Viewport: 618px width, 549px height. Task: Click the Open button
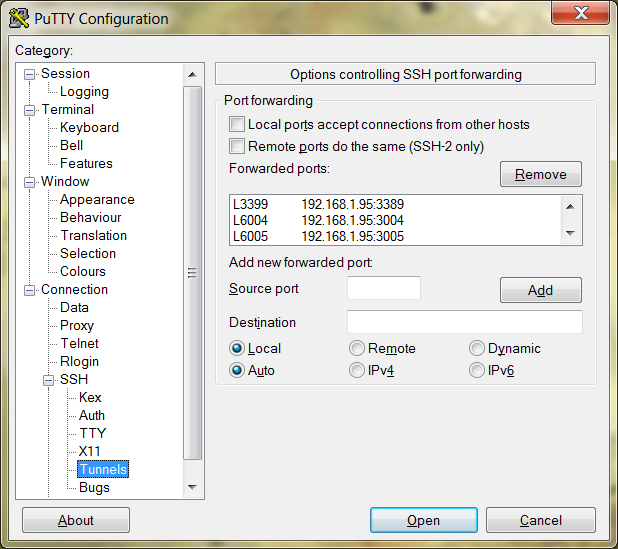424,520
